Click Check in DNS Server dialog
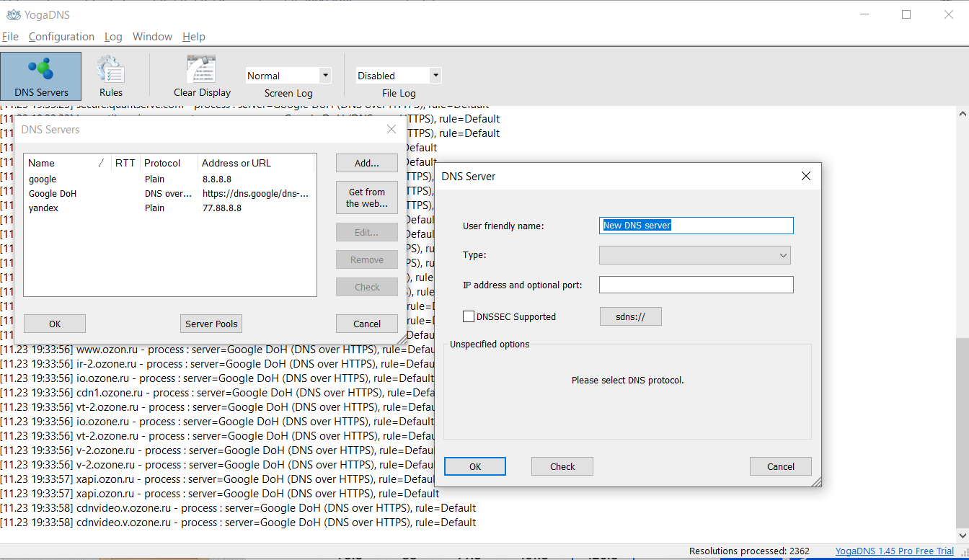This screenshot has height=560, width=969. coord(562,466)
